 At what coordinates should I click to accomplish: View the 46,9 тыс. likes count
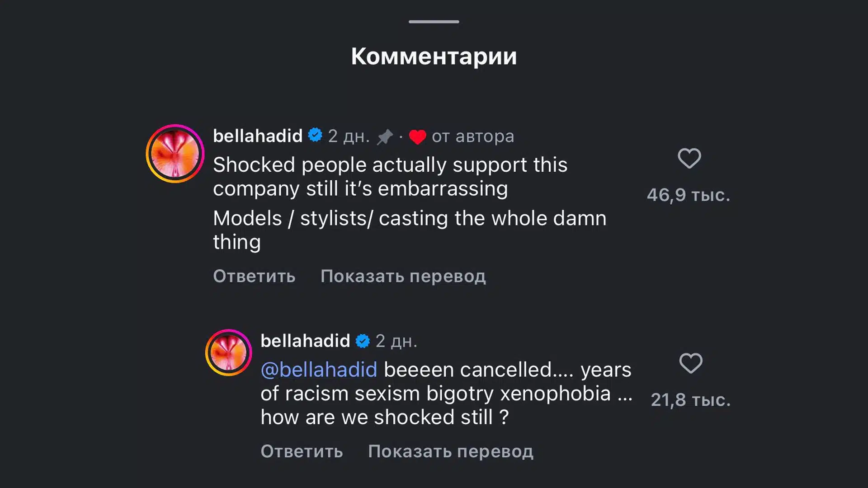688,195
